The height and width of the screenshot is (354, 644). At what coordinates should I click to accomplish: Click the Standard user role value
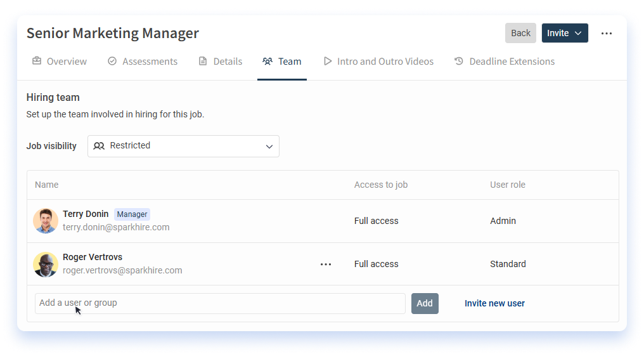508,264
